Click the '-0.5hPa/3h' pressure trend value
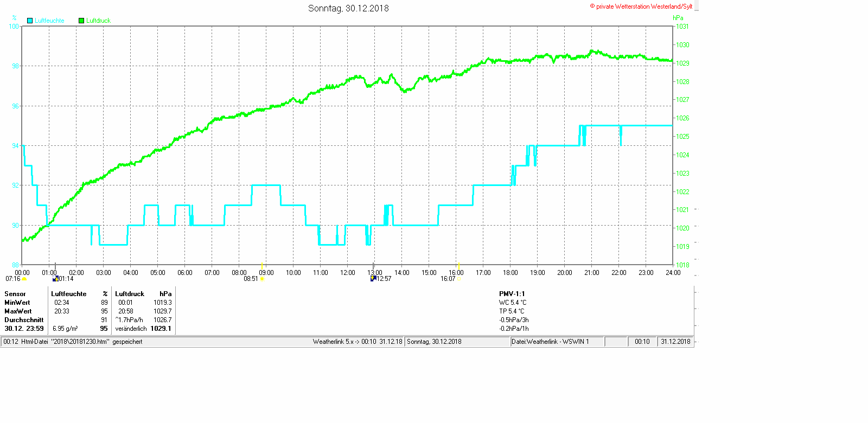 coord(514,320)
